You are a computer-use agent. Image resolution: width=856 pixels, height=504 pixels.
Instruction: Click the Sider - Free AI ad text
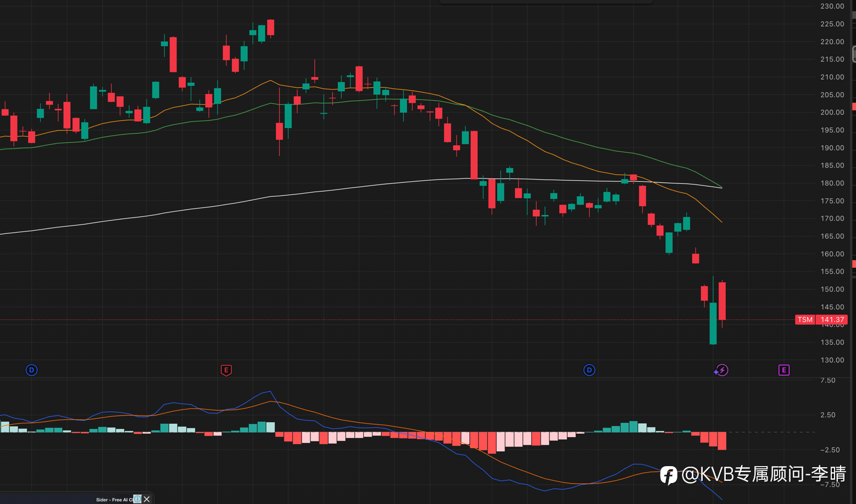[x=114, y=500]
